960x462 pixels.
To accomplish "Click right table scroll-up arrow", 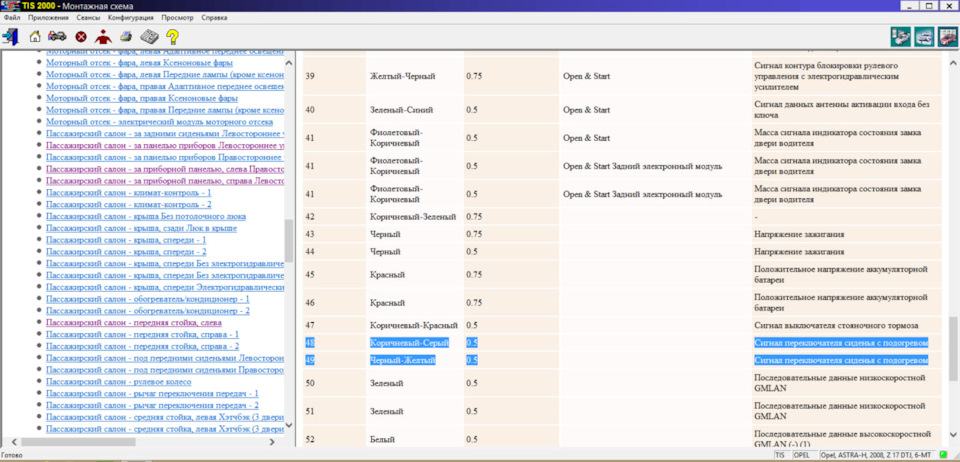I will [x=953, y=63].
